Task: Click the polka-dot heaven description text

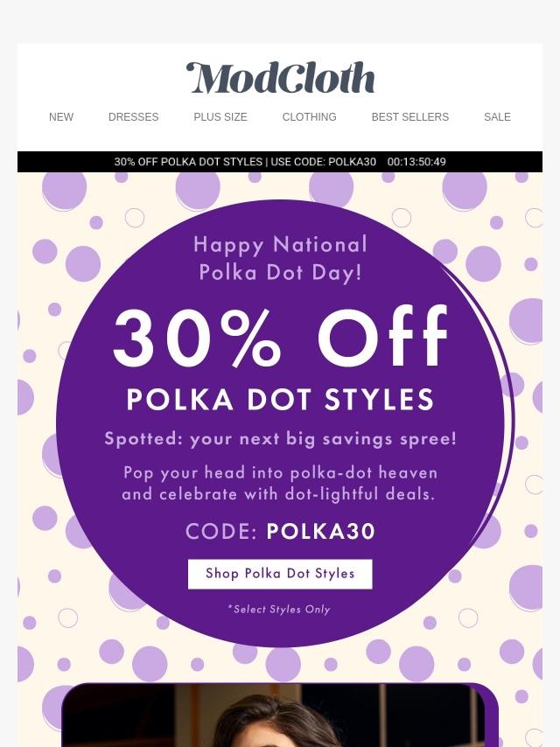Action: 280,484
